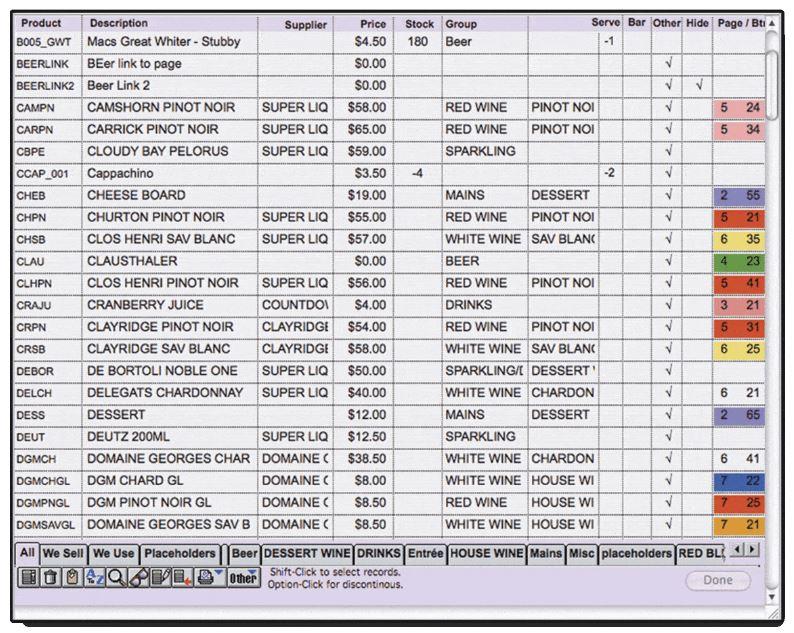Screen dimensions: 794x633
Task: Click the DELEGATS CHARDONNAY cell
Action: 170,393
